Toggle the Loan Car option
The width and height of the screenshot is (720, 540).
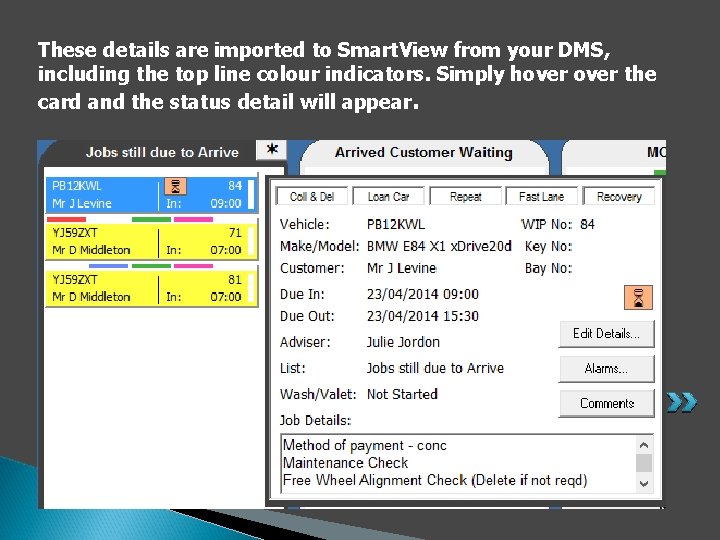pos(388,197)
